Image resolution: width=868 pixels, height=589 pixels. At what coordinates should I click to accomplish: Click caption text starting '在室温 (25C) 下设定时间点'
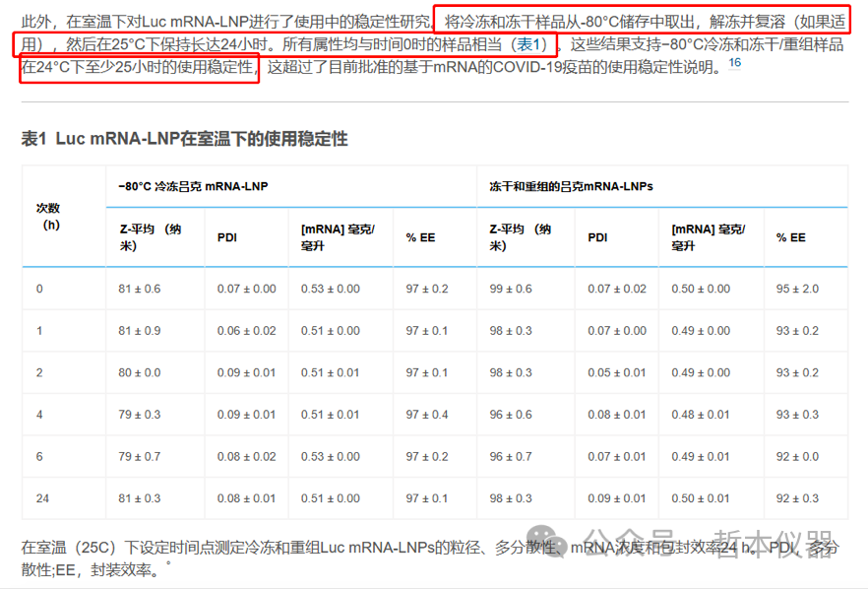coord(430,548)
